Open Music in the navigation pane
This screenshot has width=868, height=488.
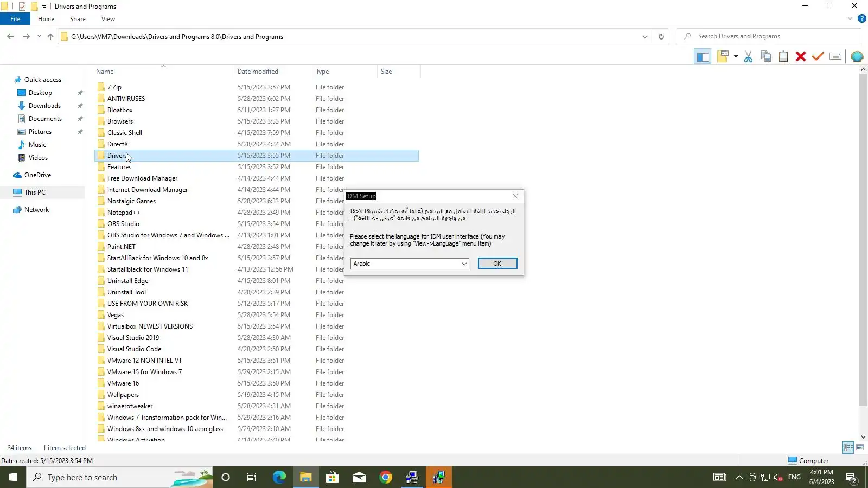[37, 145]
